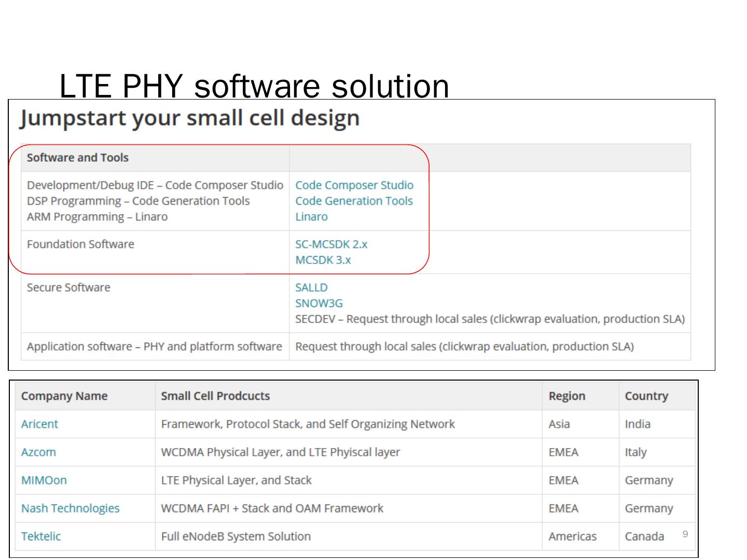Click the Full eNodeB System Solution cell
747x560 pixels.
click(236, 536)
